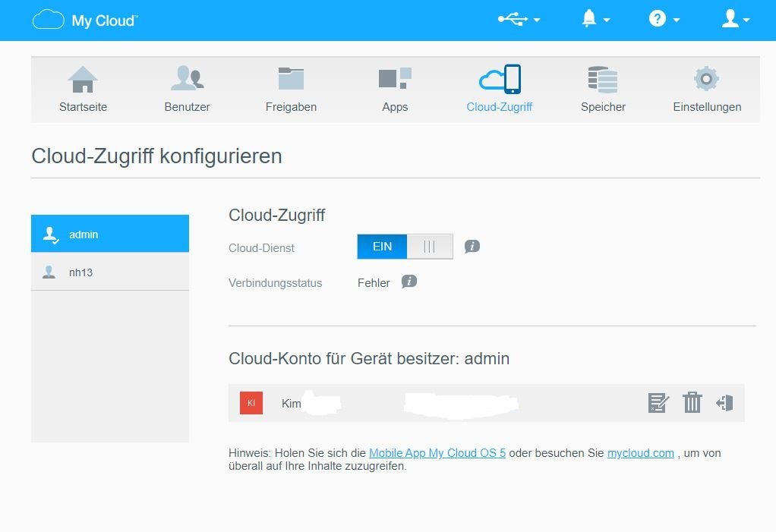Expand the user profile dropdown arrow
776x532 pixels.
click(x=746, y=20)
